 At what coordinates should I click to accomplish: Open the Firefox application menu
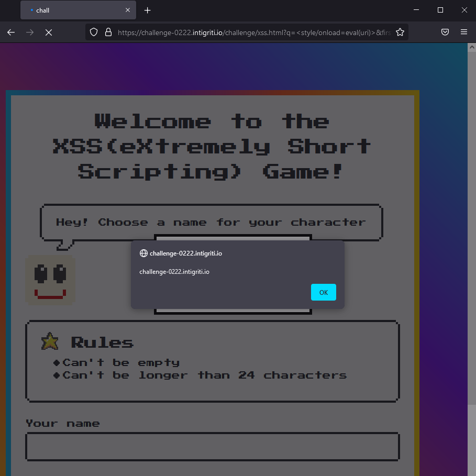[x=464, y=32]
